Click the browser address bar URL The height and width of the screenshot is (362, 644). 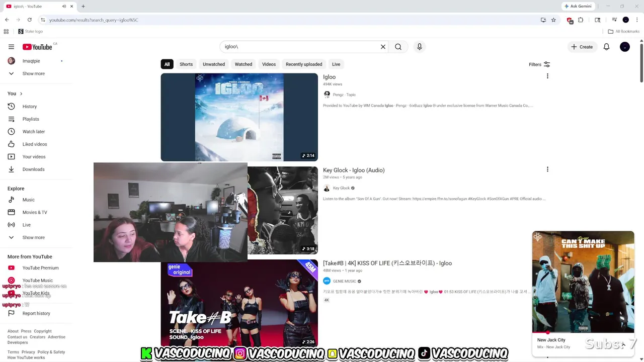[94, 20]
